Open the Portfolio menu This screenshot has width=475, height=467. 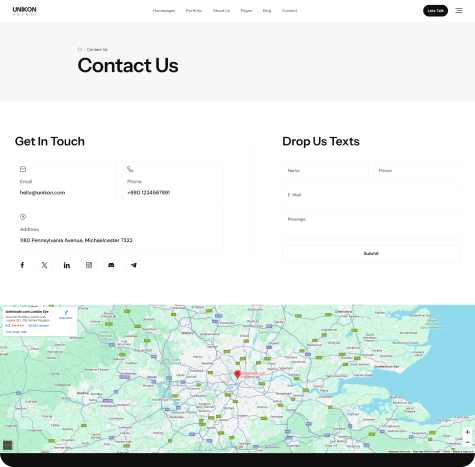[x=194, y=11]
